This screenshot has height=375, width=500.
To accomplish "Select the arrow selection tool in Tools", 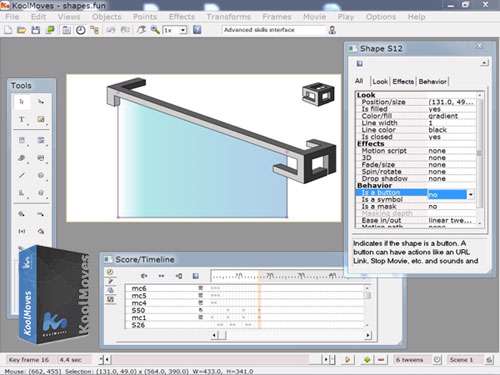I will (x=22, y=102).
